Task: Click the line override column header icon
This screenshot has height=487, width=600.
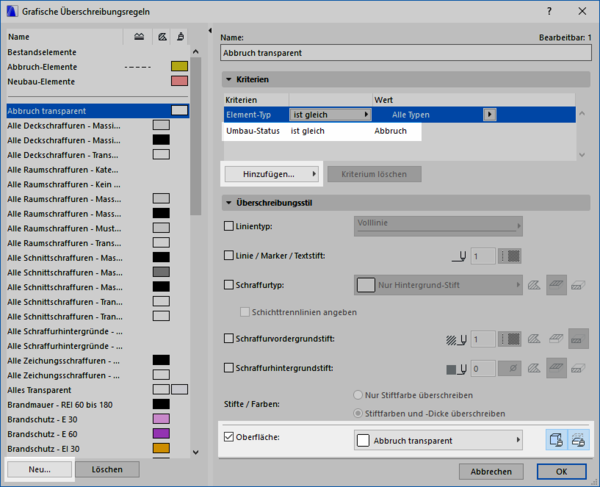Action: [x=139, y=37]
